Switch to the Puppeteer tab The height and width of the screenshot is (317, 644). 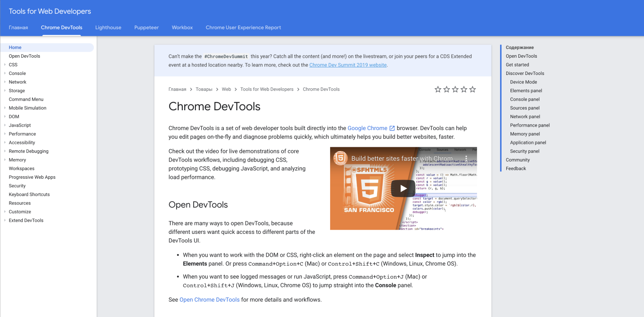(x=146, y=28)
